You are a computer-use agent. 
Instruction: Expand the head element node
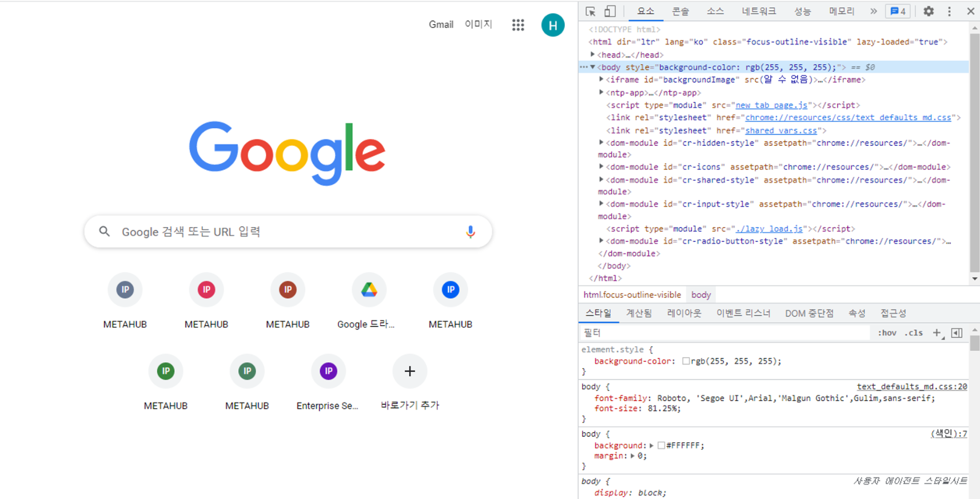pyautogui.click(x=593, y=55)
